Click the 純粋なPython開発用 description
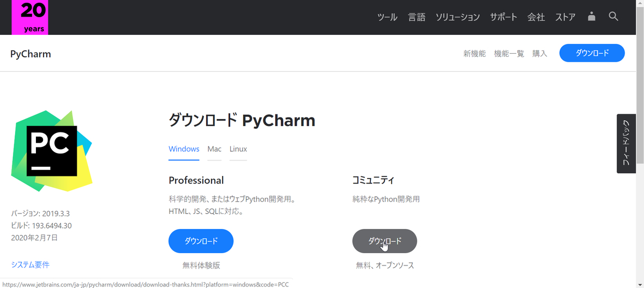 point(386,199)
